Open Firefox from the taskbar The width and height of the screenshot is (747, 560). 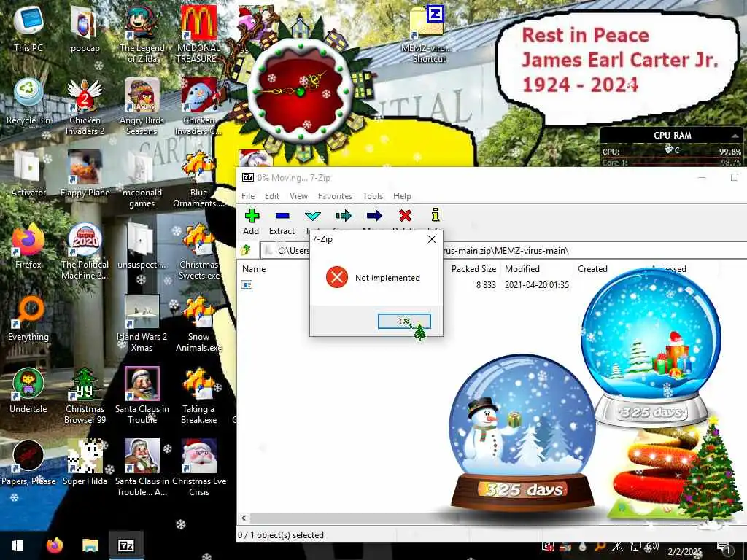pos(54,545)
